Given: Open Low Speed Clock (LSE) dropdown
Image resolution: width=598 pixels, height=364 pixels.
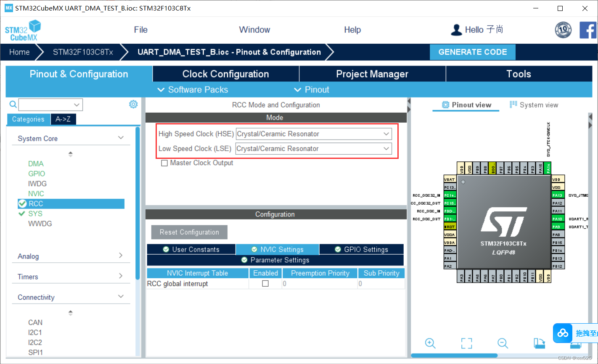Looking at the screenshot, I should point(314,149).
